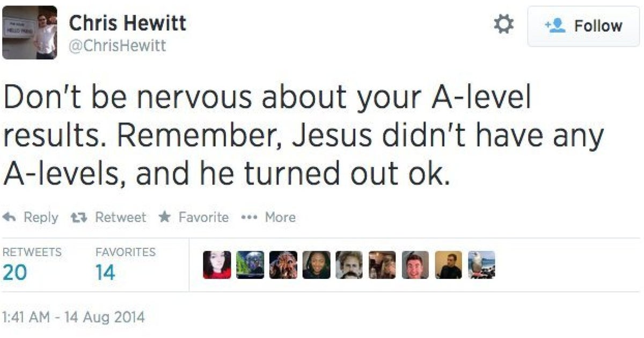Image resolution: width=644 pixels, height=338 pixels.
Task: View the 14 favorites count
Action: pyautogui.click(x=125, y=265)
